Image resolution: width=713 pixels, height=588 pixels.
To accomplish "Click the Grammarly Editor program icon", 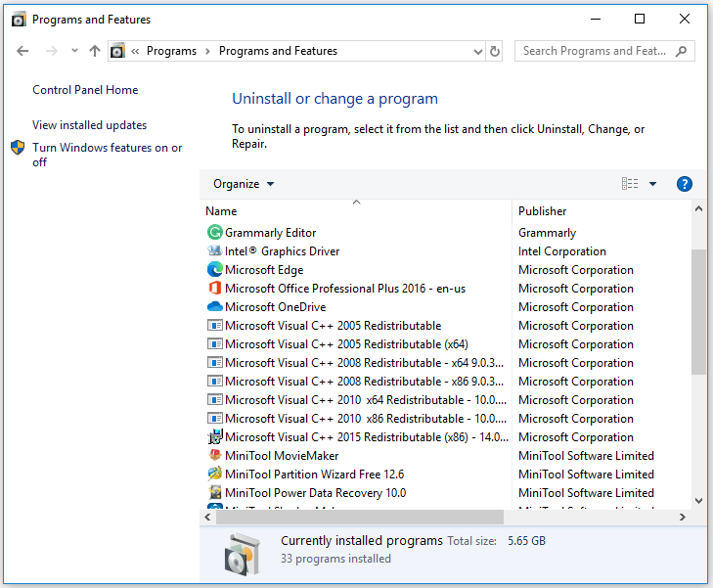I will 214,233.
